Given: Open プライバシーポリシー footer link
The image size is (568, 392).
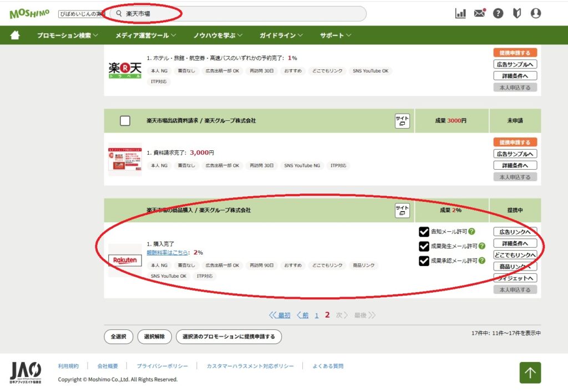Looking at the screenshot, I should click(x=163, y=366).
